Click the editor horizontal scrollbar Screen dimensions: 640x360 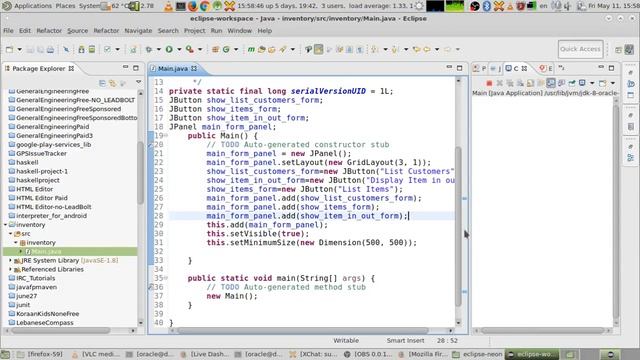click(x=303, y=331)
